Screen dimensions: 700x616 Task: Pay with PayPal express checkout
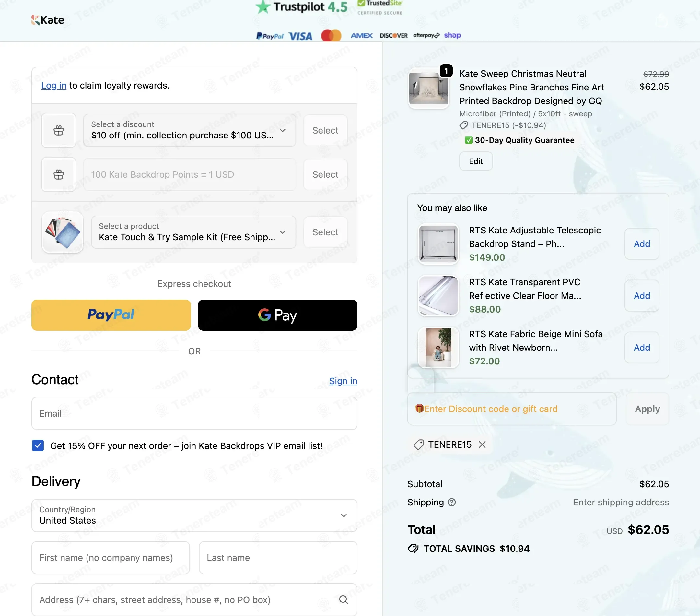tap(111, 315)
